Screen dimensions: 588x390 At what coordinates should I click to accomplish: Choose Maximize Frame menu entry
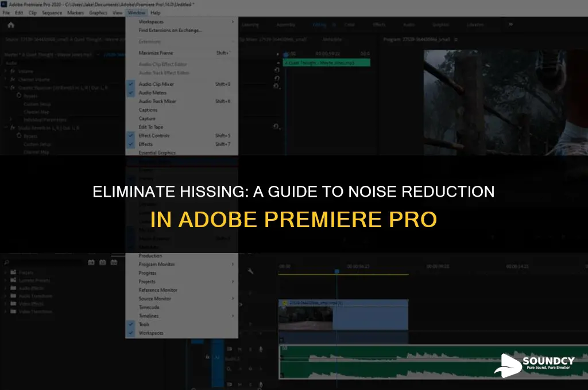[x=182, y=53]
